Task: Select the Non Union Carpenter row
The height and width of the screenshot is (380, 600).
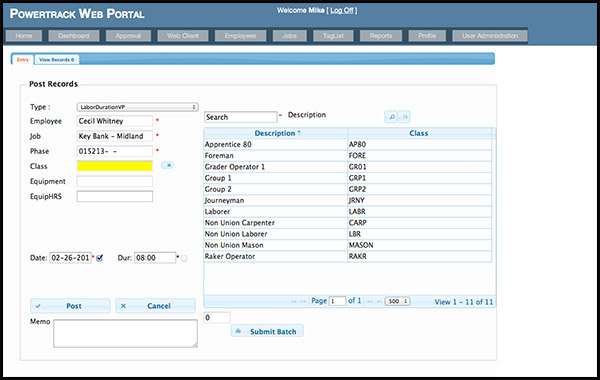Action: coord(348,223)
